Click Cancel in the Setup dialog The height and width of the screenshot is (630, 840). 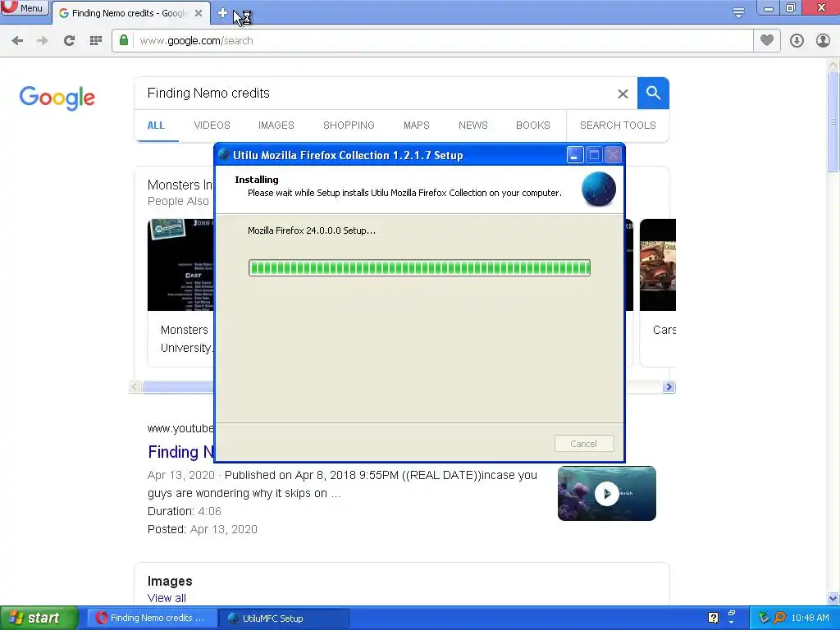pyautogui.click(x=584, y=444)
